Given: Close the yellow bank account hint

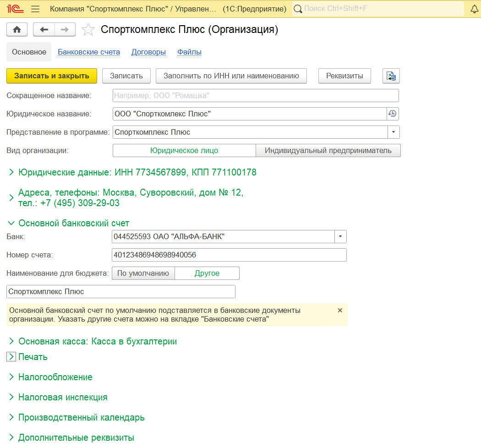Looking at the screenshot, I should (340, 310).
